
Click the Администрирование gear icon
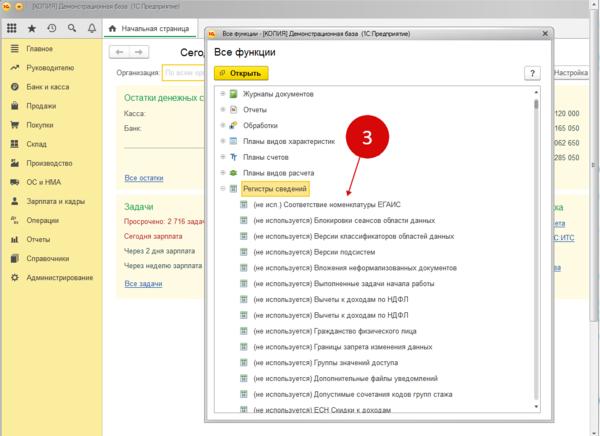pos(13,277)
